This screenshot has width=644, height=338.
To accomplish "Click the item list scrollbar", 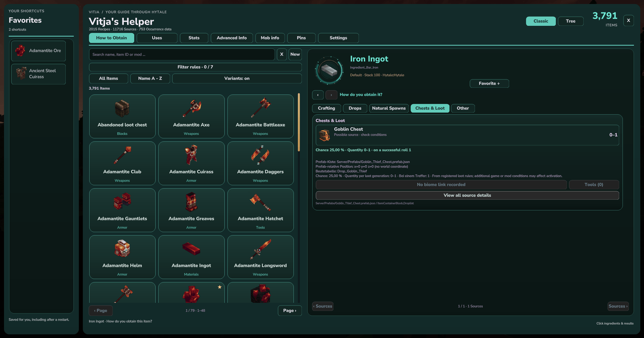I will click(299, 122).
